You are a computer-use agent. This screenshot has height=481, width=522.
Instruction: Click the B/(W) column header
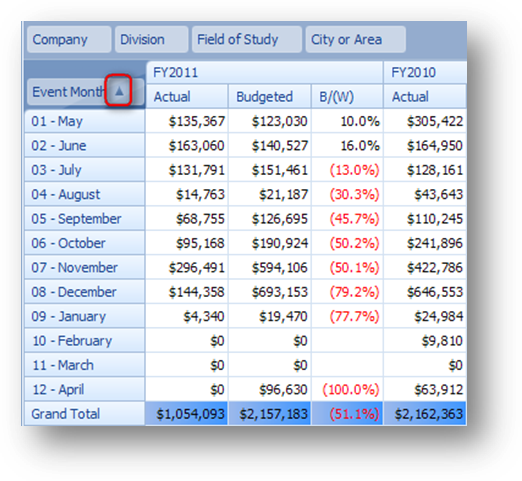[347, 97]
